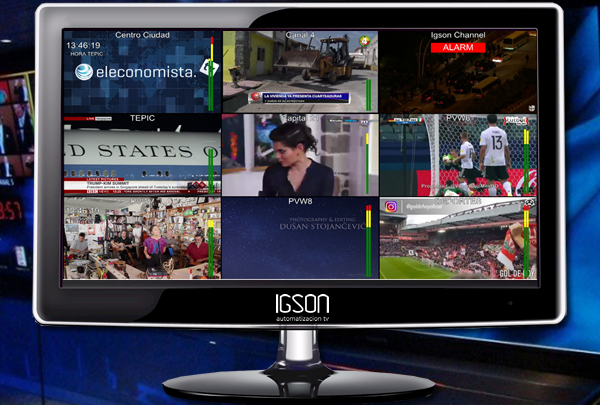Click the music studio feed audio meter
600x405 pixels.
[x=211, y=248]
